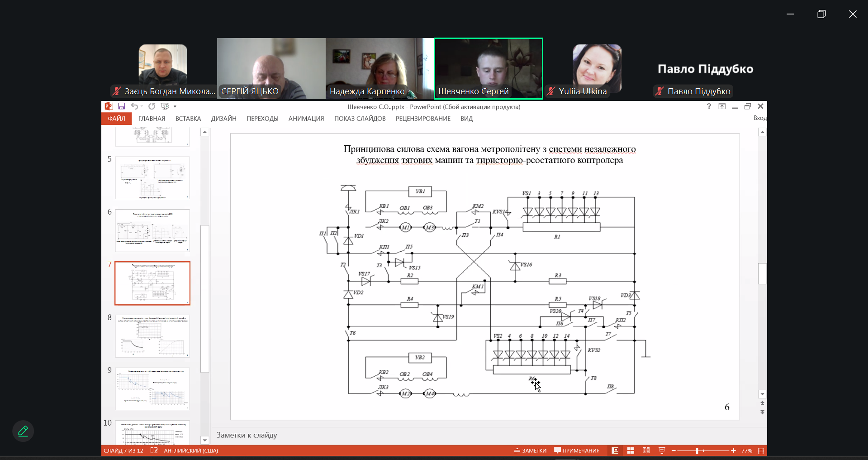The image size is (868, 460).
Task: Open the Undo history dropdown arrow
Action: (x=142, y=106)
